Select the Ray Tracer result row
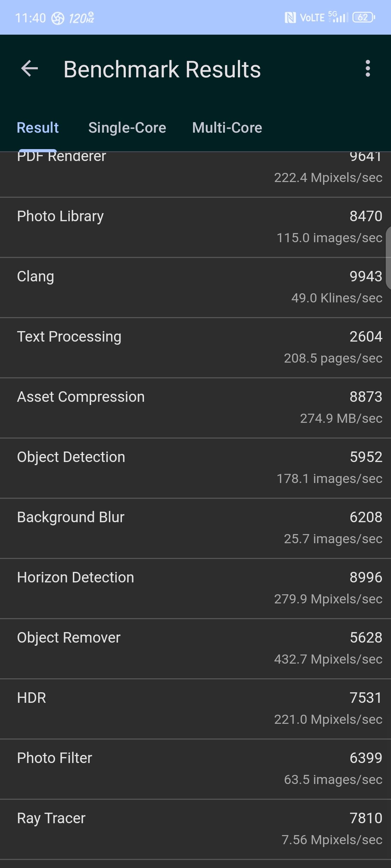 tap(195, 829)
